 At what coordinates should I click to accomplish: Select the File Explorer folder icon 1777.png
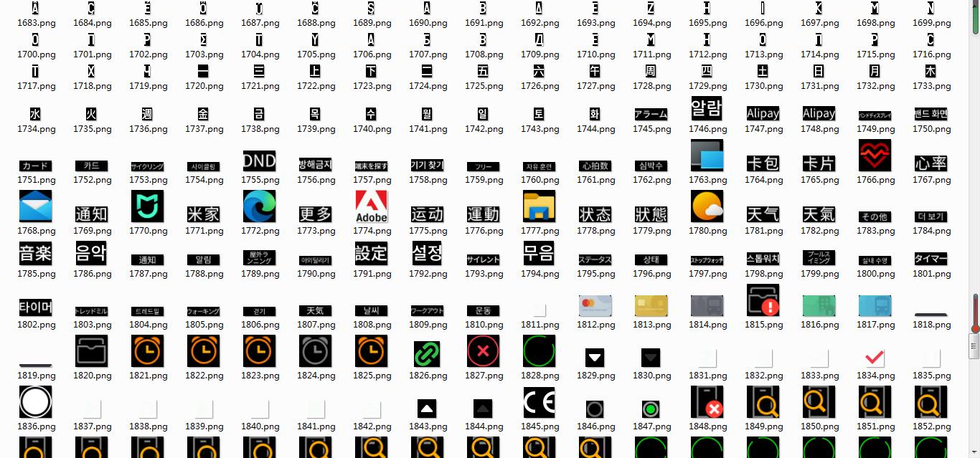539,206
